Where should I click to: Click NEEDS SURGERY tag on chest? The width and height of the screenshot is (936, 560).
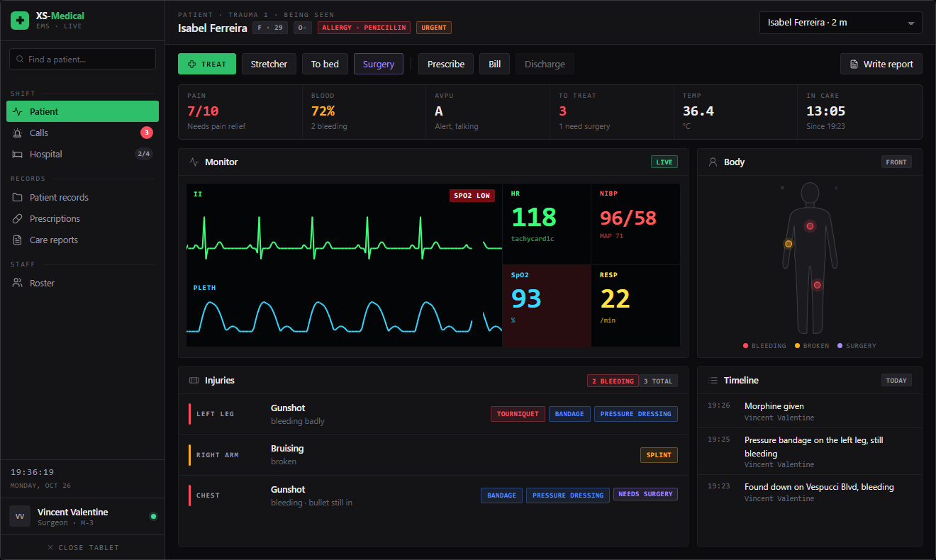(645, 494)
